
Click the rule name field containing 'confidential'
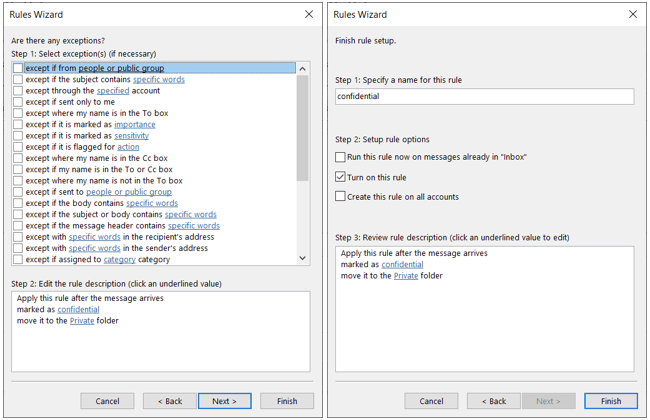pyautogui.click(x=485, y=96)
